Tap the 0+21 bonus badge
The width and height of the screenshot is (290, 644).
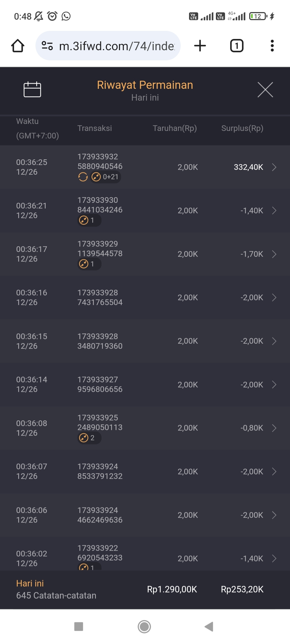click(105, 177)
